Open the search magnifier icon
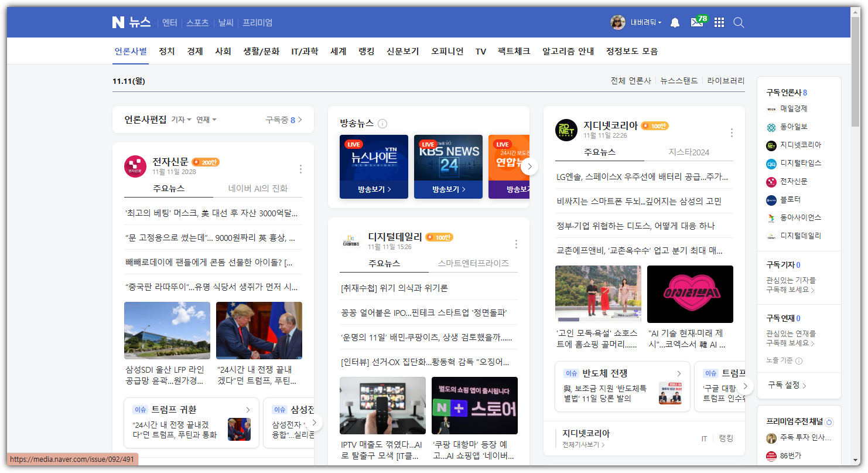Image resolution: width=868 pixels, height=473 pixels. (739, 22)
